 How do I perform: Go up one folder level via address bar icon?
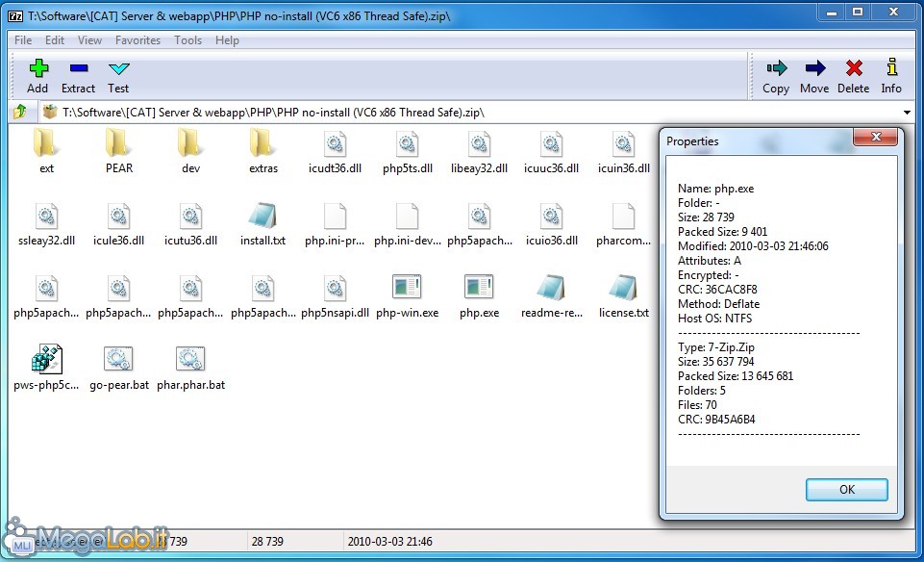point(20,112)
